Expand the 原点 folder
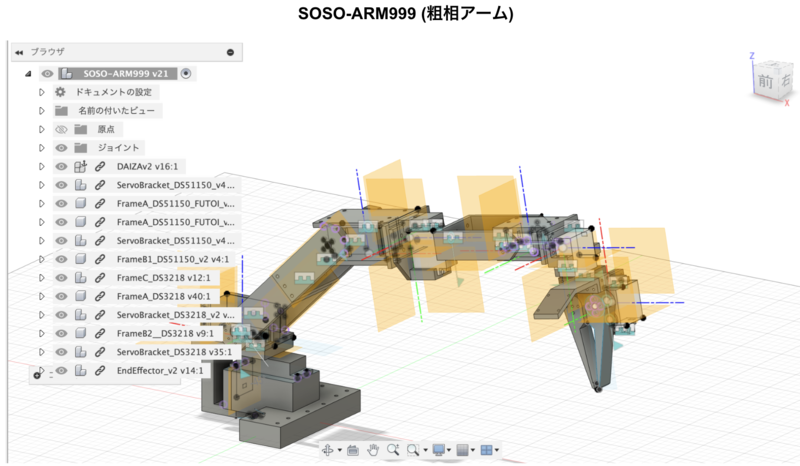This screenshot has width=800, height=466. tap(42, 129)
